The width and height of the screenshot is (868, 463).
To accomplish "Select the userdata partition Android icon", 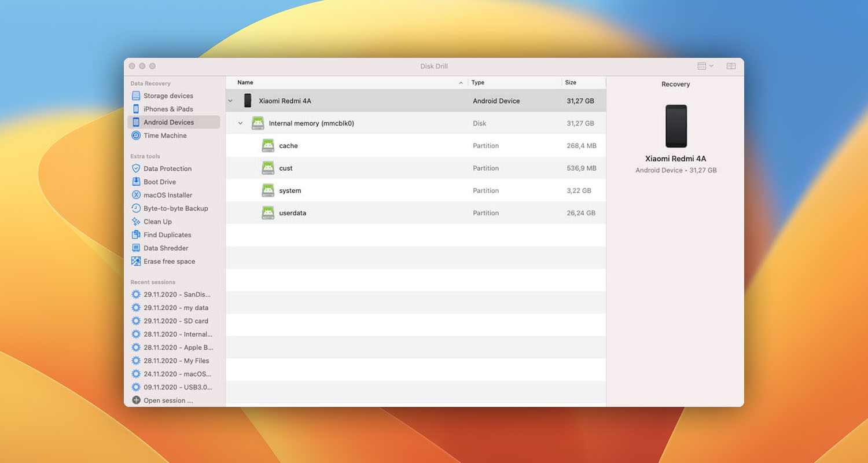I will point(268,213).
